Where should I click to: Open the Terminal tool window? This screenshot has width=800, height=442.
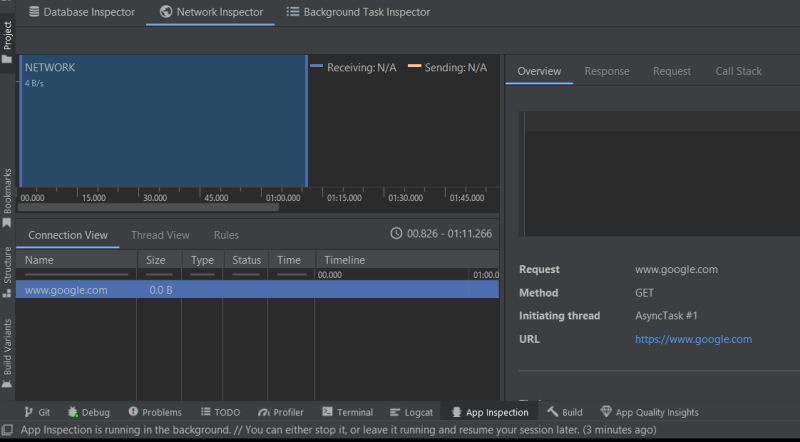tap(347, 412)
